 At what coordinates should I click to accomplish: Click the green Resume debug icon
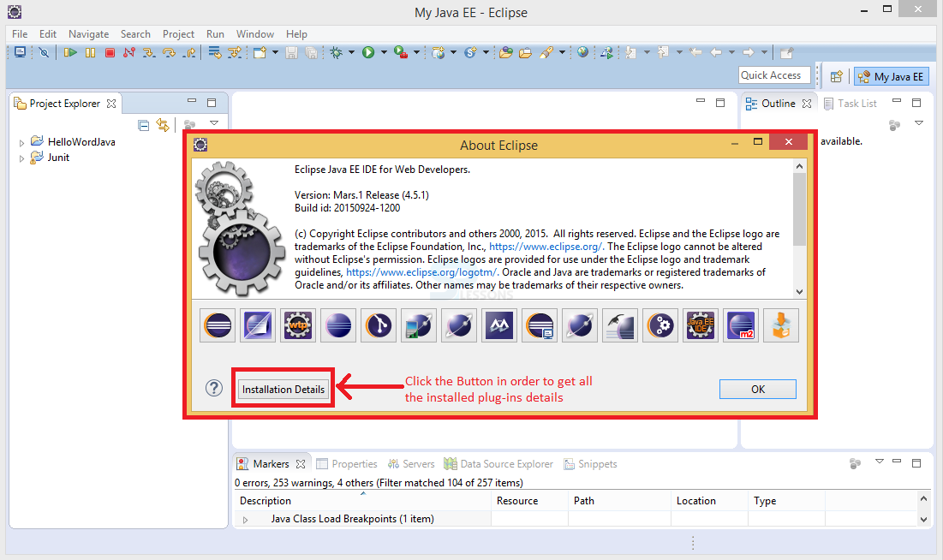(x=70, y=52)
